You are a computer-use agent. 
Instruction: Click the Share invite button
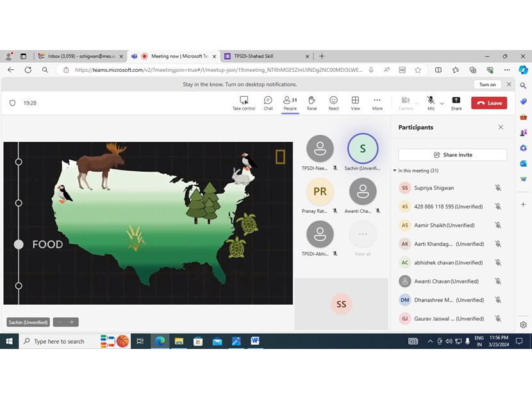point(453,155)
